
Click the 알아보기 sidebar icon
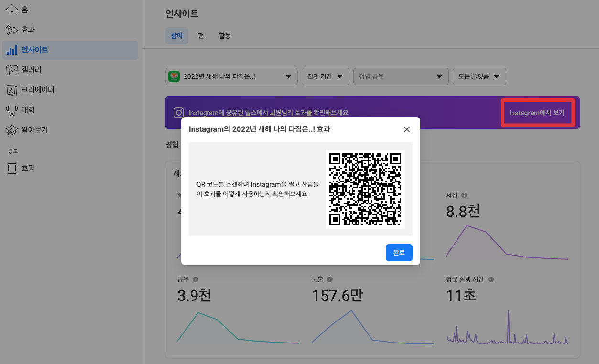11,129
